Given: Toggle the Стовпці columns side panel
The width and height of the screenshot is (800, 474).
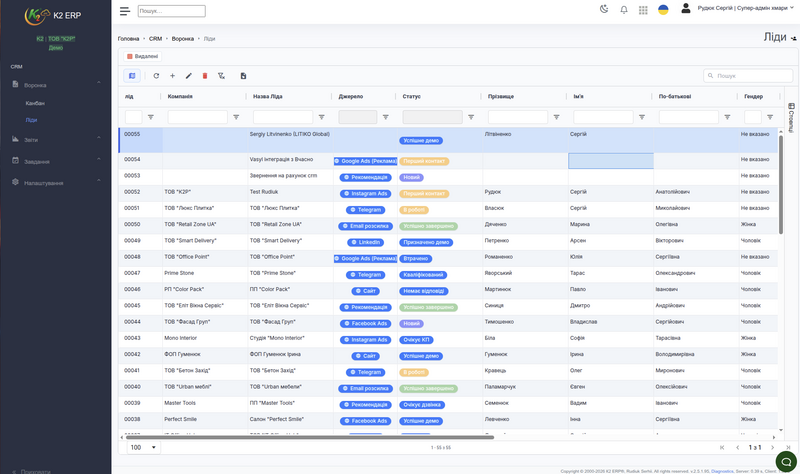Looking at the screenshot, I should 791,117.
